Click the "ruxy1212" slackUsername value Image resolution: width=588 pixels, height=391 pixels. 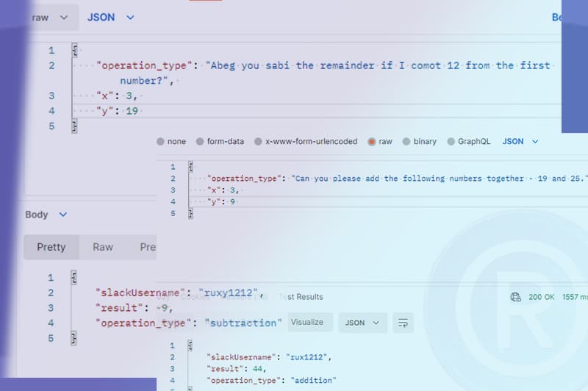tap(228, 293)
